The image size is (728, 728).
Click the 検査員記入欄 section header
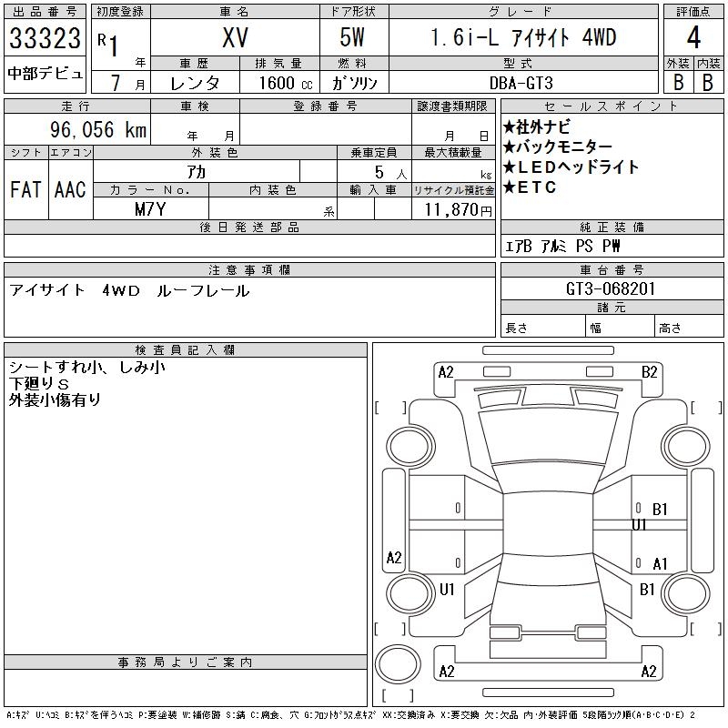(x=186, y=349)
